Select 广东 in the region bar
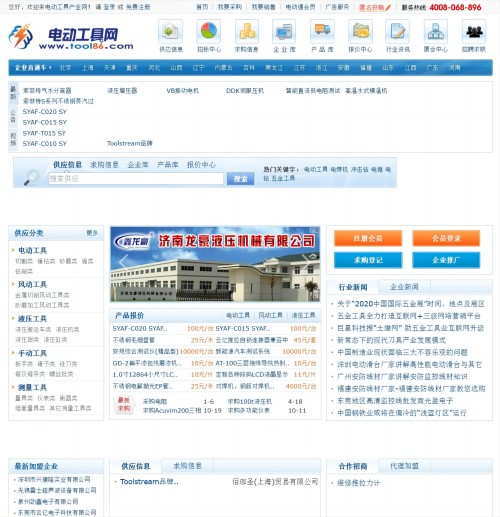The width and height of the screenshot is (500, 517). (432, 68)
